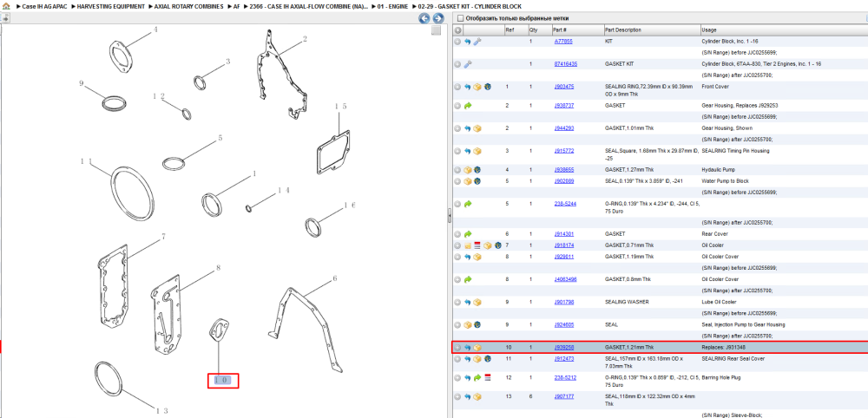
Task: Sort by the 'Usage' column header
Action: 783,29
